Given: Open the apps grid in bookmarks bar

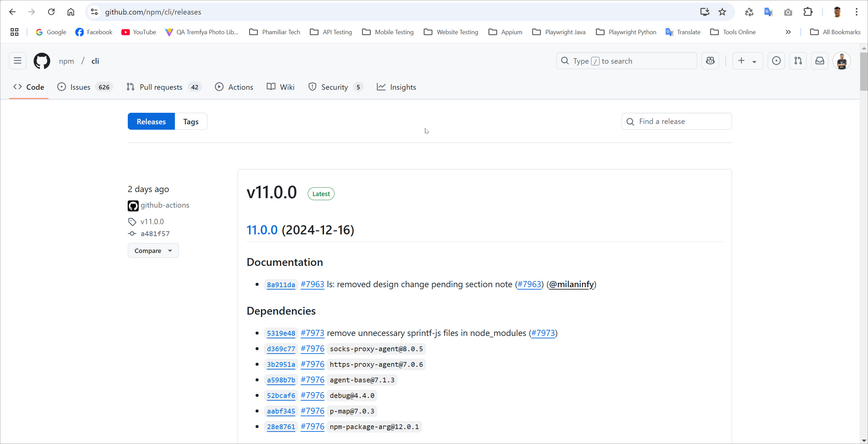Looking at the screenshot, I should (x=14, y=32).
